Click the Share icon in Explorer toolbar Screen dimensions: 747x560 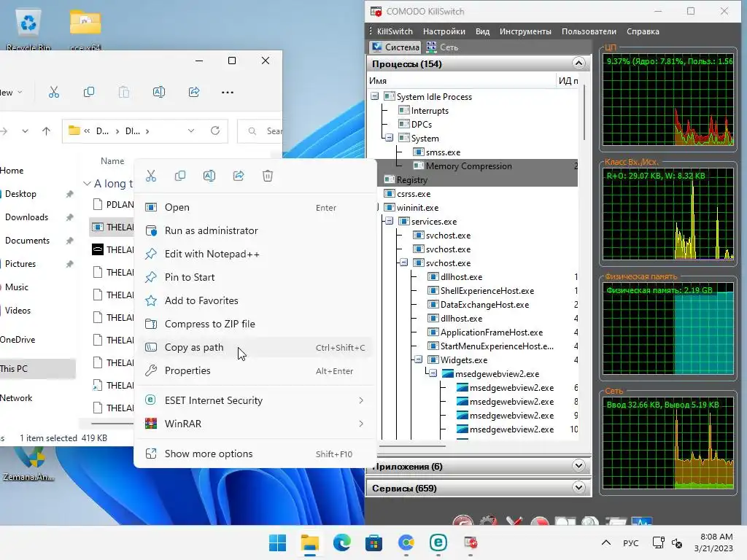pyautogui.click(x=194, y=92)
